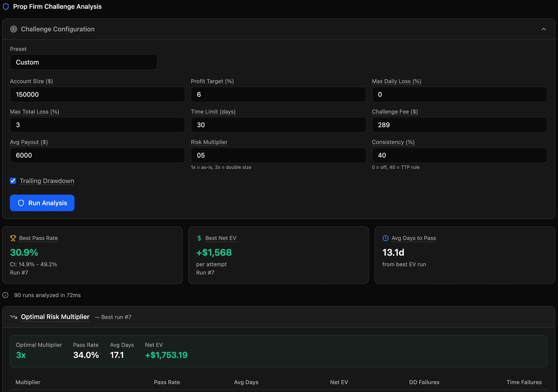The image size is (558, 392).
Task: Click the Consistency (%) field label
Action: coord(393,142)
